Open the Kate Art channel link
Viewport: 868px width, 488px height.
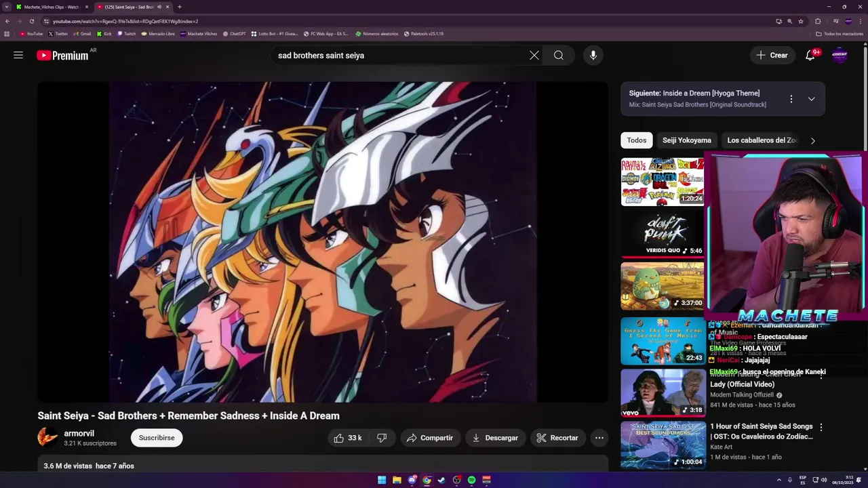[x=722, y=447]
